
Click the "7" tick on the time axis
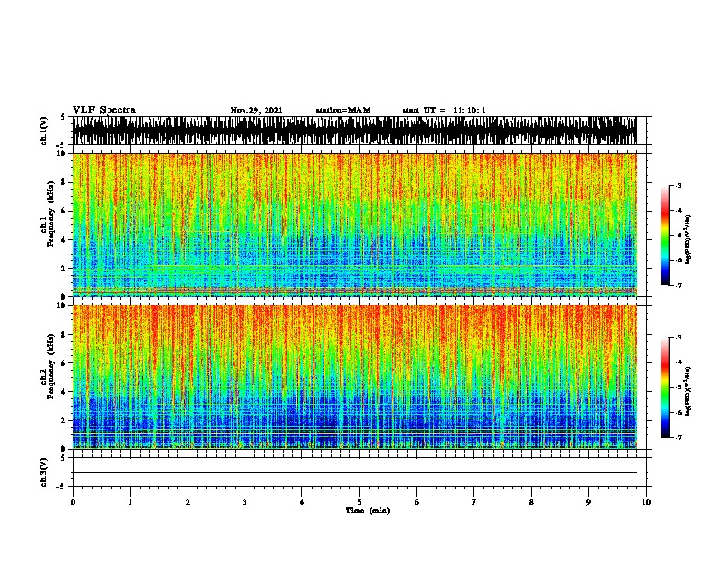pyautogui.click(x=474, y=502)
